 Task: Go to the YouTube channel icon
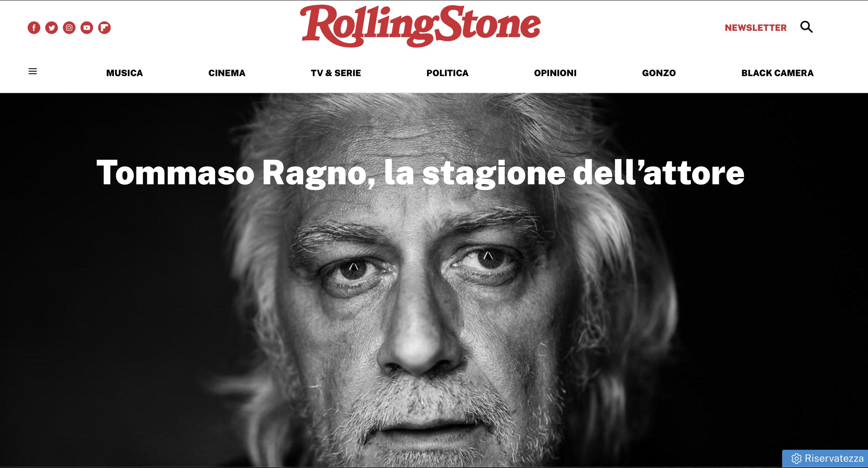pyautogui.click(x=87, y=28)
